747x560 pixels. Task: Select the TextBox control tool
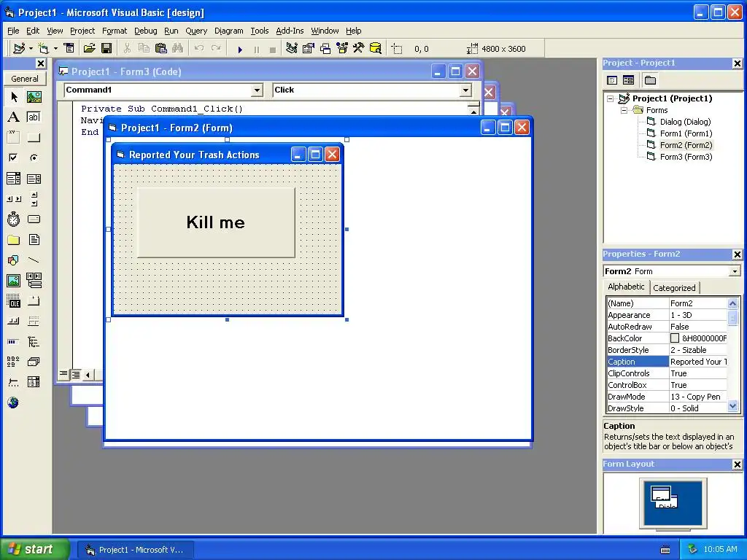point(34,117)
